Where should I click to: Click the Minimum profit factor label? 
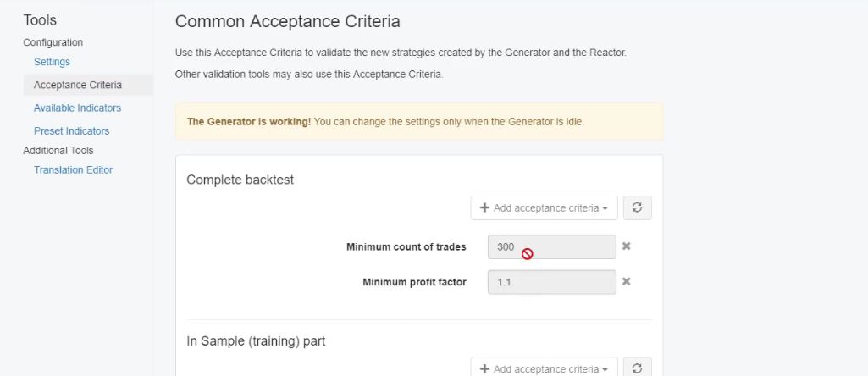414,282
